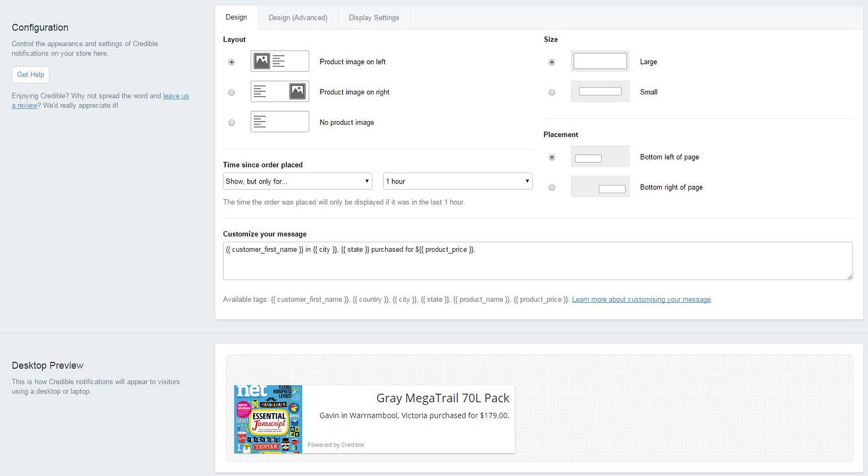Viewport: 868px width, 476px height.
Task: Click the product-image-on-left layout icon
Action: 279,61
